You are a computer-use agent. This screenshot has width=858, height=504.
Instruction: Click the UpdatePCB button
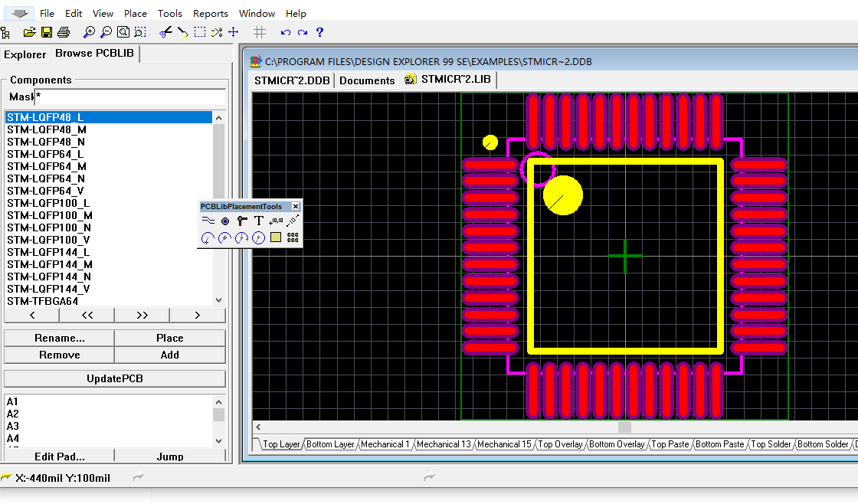tap(115, 378)
